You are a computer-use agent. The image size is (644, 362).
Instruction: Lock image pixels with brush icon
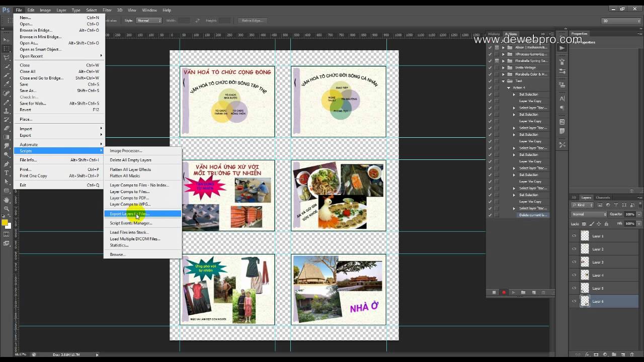(592, 224)
